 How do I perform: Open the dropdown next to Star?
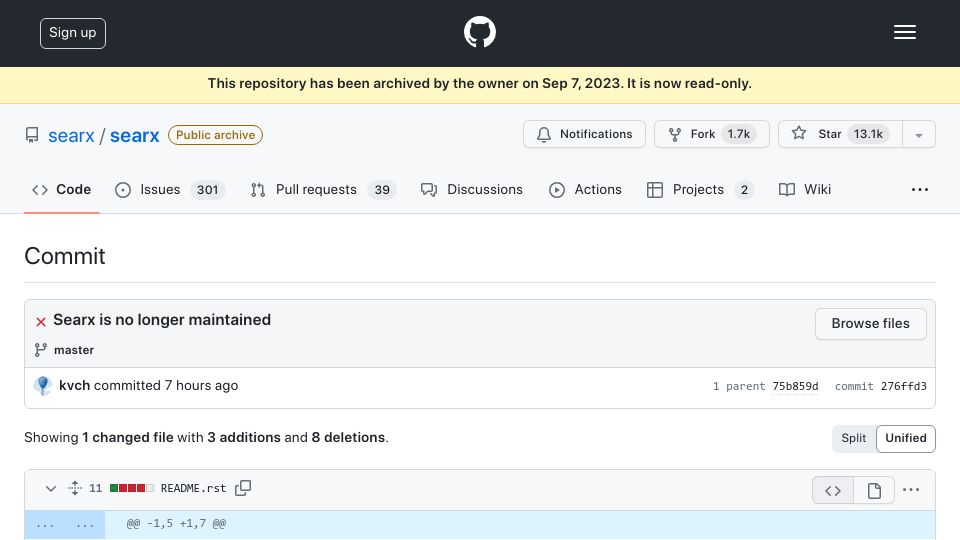point(918,135)
